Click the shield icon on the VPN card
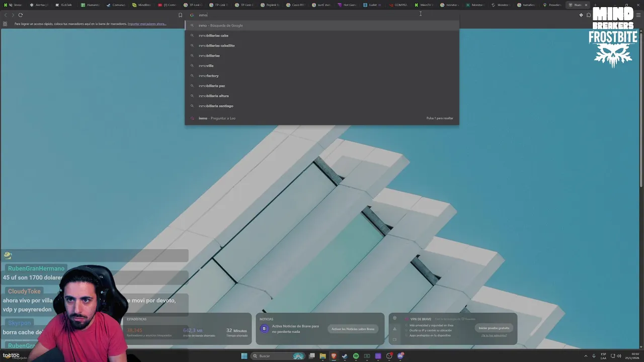The image size is (644, 362). coord(395,318)
